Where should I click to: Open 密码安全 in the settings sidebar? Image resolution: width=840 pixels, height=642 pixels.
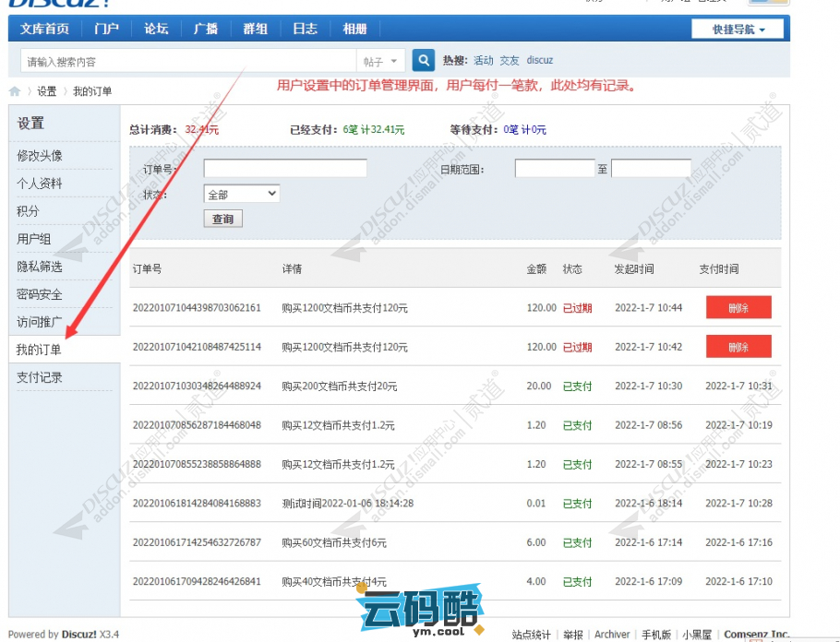coord(40,294)
